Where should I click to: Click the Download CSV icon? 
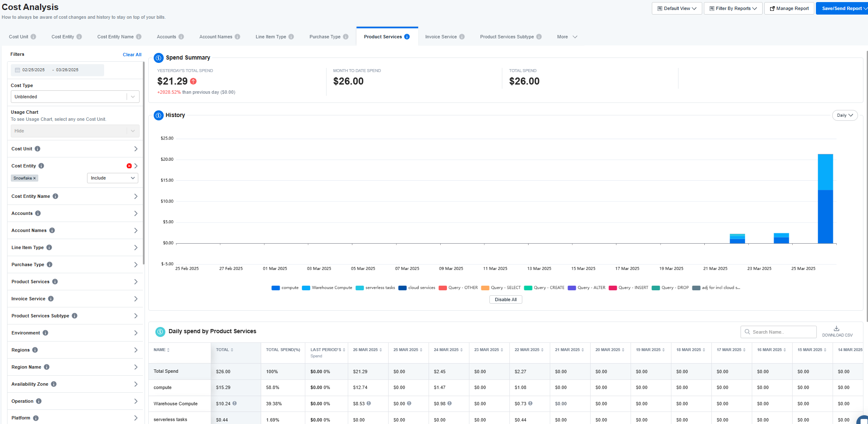point(836,328)
